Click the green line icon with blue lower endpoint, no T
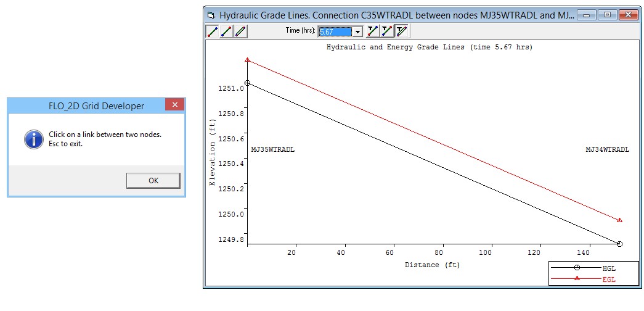This screenshot has width=644, height=311. [226, 31]
